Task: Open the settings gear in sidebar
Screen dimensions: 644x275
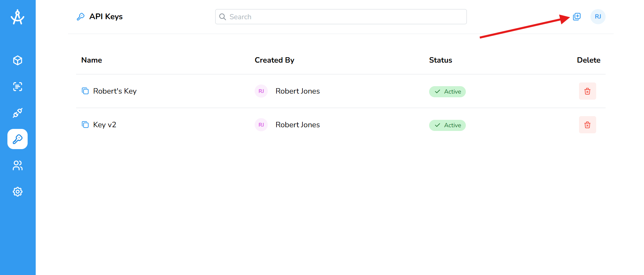Action: click(18, 192)
